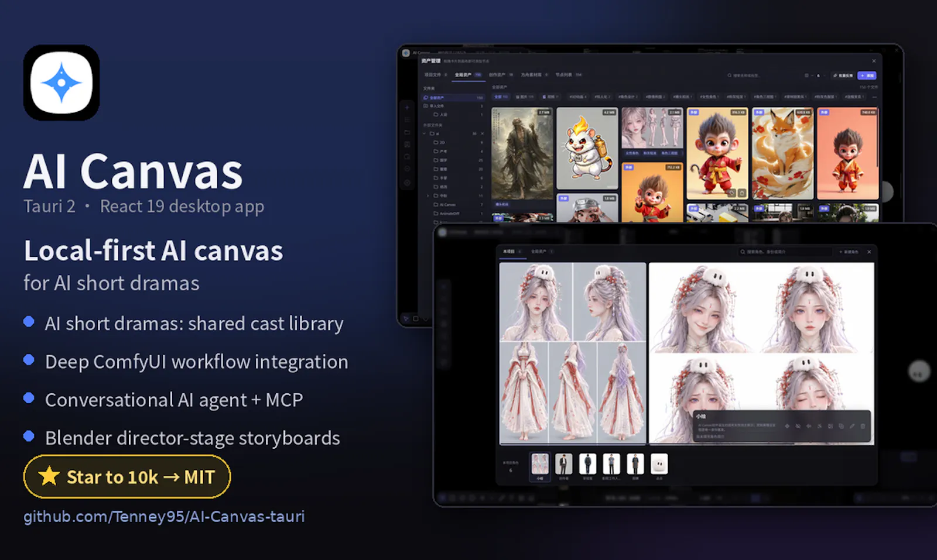Open the column count dropdown showing 6

[x=818, y=75]
